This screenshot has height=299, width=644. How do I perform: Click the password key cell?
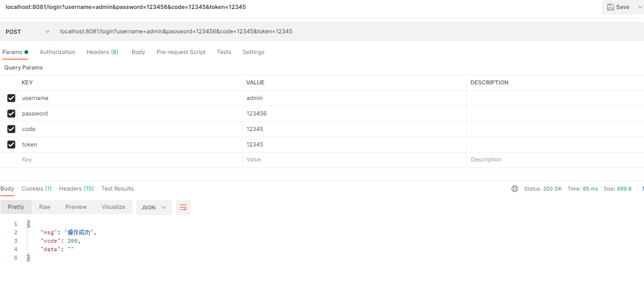pyautogui.click(x=130, y=114)
